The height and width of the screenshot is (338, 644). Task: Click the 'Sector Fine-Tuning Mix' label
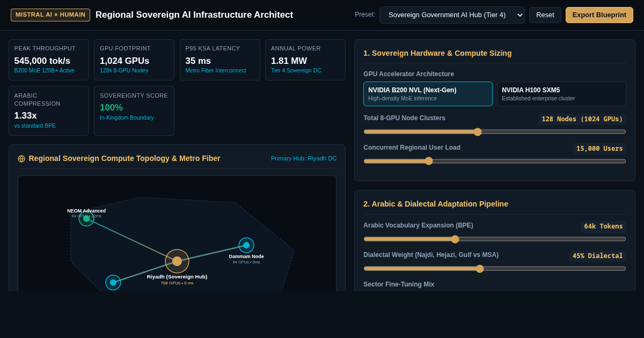[x=399, y=284]
